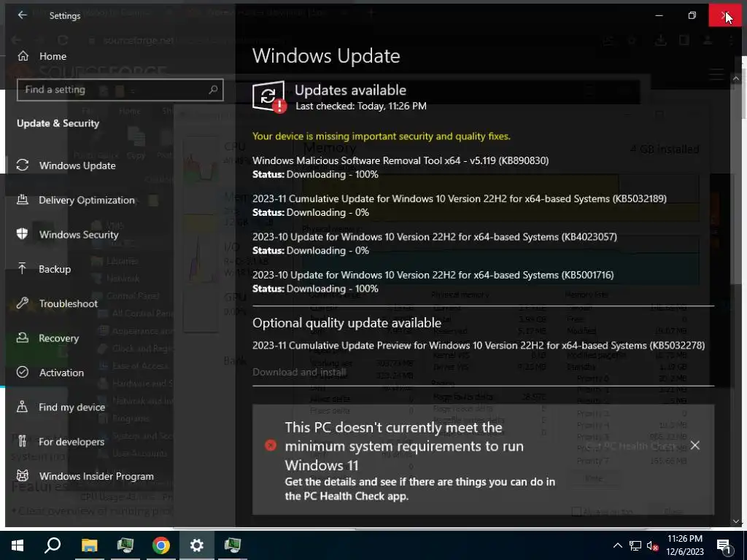Go back using the Settings back arrow
The height and width of the screenshot is (560, 747).
pyautogui.click(x=22, y=15)
